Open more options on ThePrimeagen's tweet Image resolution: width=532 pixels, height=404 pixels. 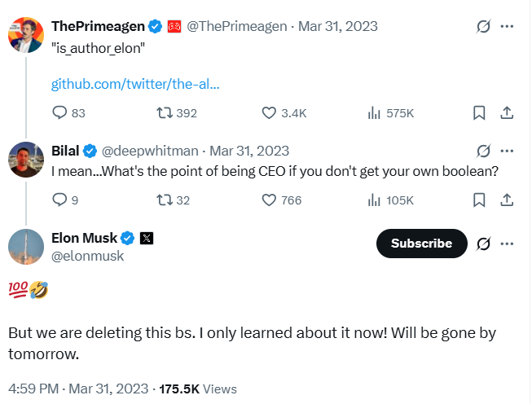(x=507, y=26)
